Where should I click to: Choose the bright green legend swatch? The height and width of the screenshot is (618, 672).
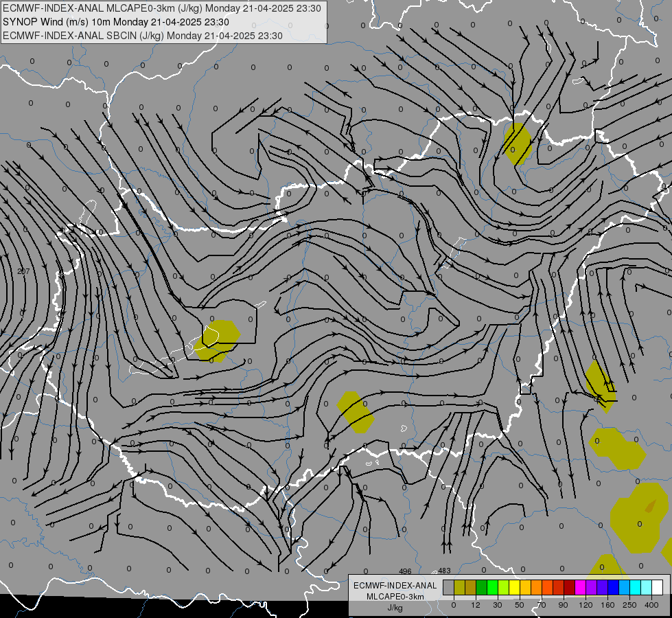tap(492, 587)
